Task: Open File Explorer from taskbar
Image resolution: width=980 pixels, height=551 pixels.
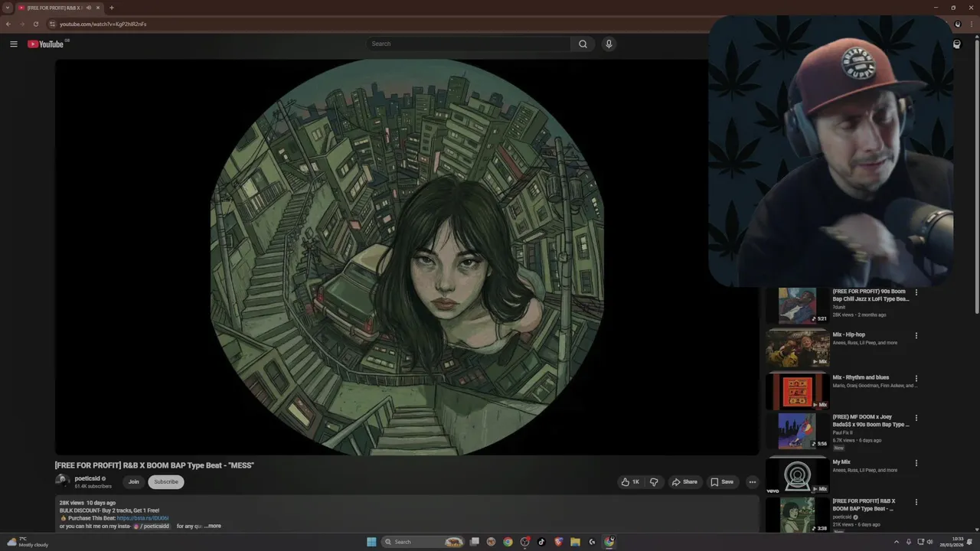Action: (575, 542)
